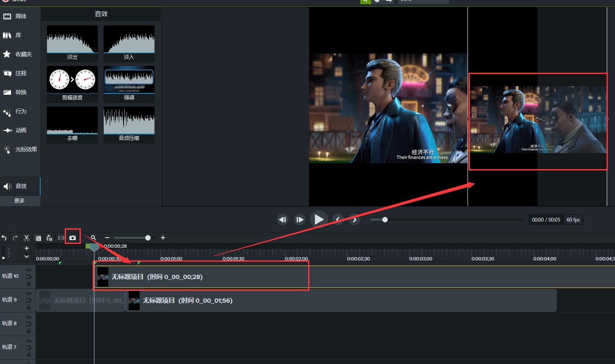Zoom in the timeline with plus
This screenshot has width=615, height=364.
pyautogui.click(x=163, y=238)
